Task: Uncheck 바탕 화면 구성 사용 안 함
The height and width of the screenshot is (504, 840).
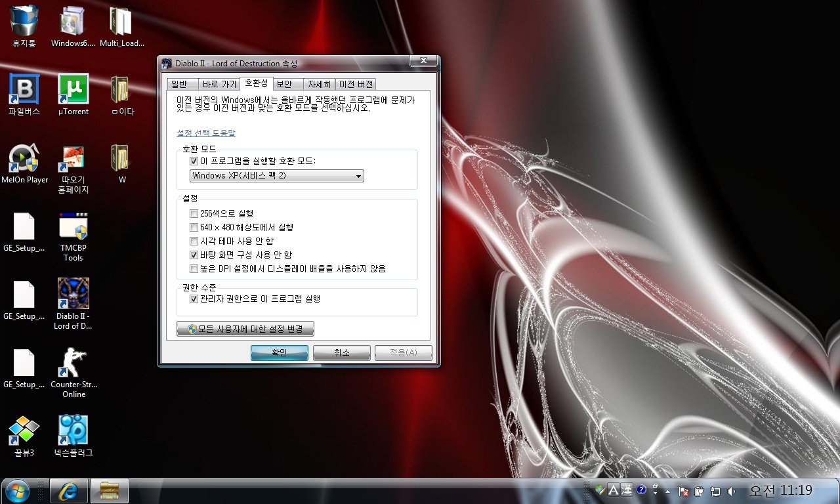Action: click(x=194, y=255)
